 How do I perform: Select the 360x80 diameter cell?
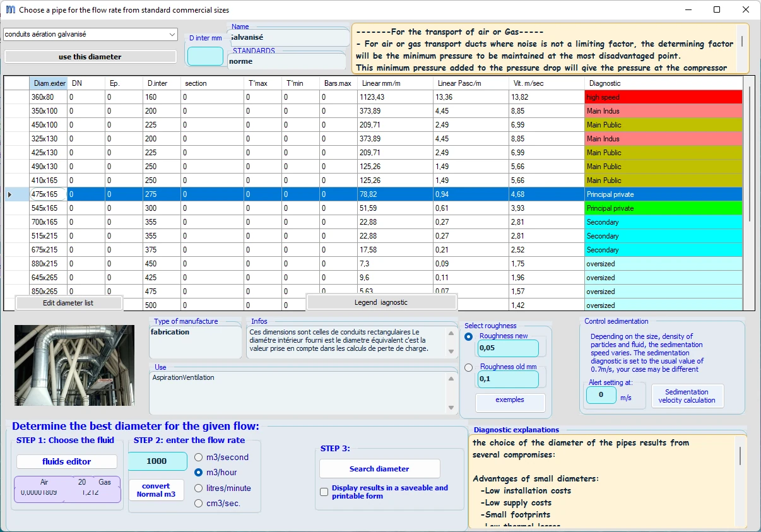[49, 97]
